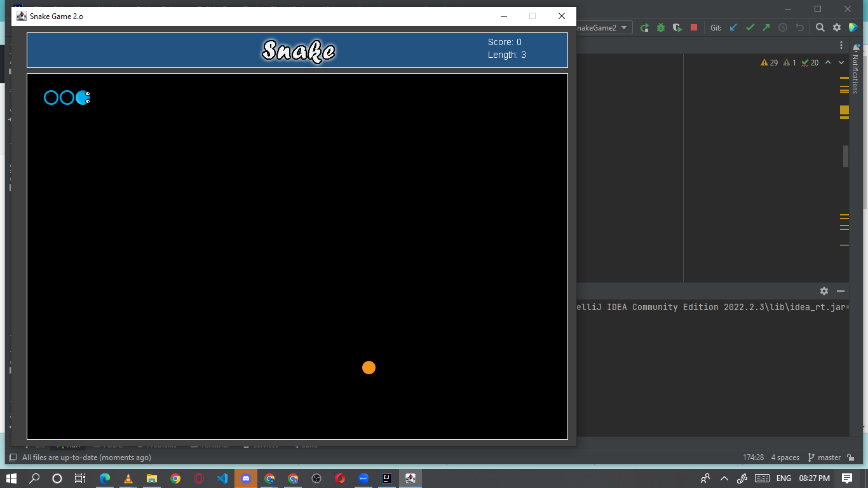
Task: Commit changes using the green checkmark icon
Action: (x=750, y=27)
